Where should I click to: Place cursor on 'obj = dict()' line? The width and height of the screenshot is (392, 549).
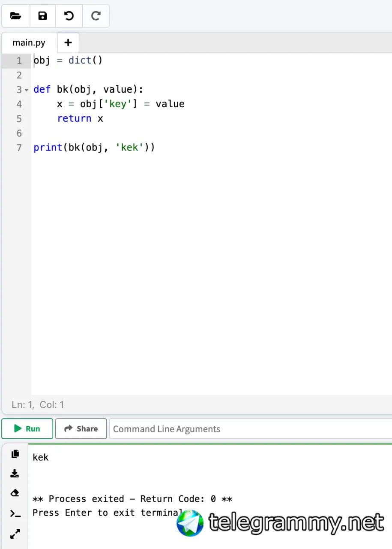pos(68,60)
